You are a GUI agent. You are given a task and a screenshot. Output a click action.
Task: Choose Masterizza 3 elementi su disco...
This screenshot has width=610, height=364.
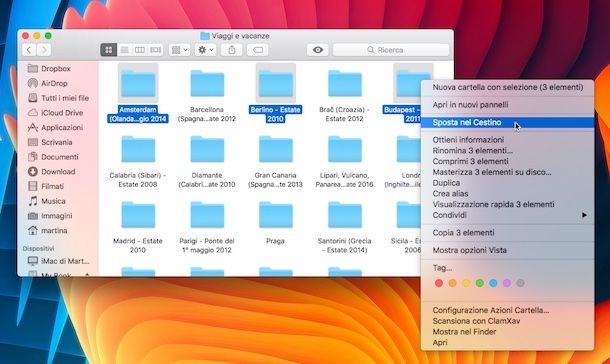pyautogui.click(x=507, y=172)
